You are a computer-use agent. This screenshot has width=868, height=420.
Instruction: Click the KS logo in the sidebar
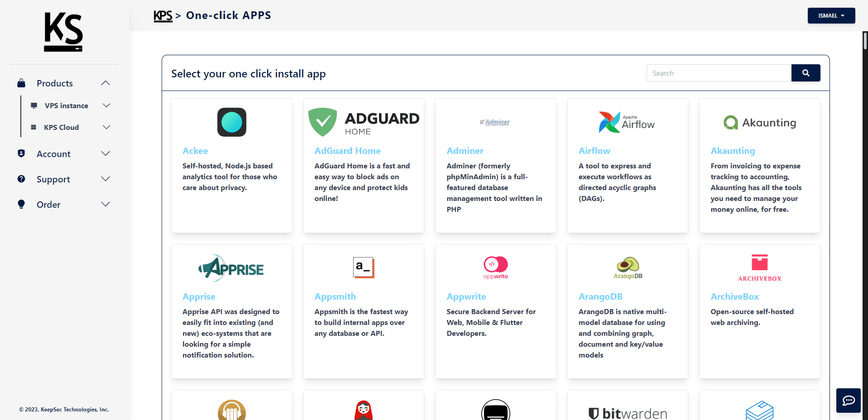(x=63, y=32)
